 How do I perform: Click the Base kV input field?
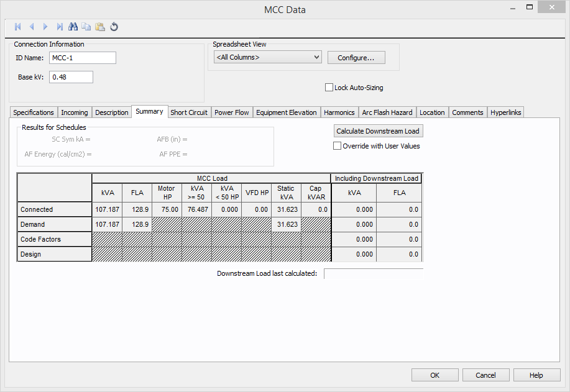point(71,77)
